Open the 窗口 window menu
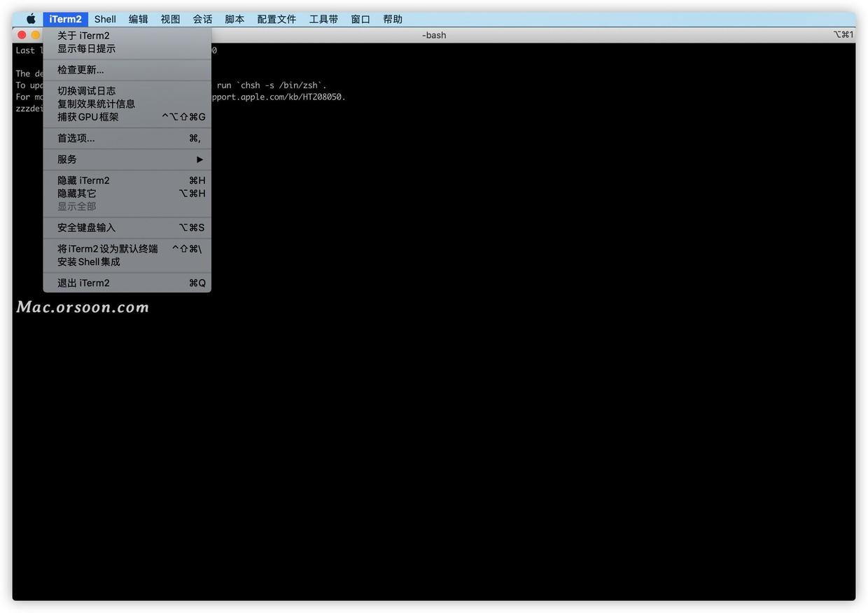This screenshot has width=868, height=613. coord(360,19)
